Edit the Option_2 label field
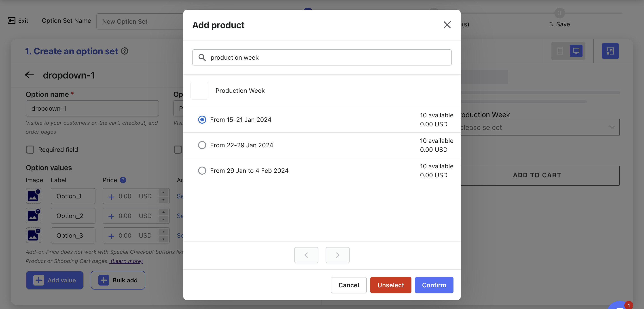Screen dimensions: 644x309 tap(73, 216)
